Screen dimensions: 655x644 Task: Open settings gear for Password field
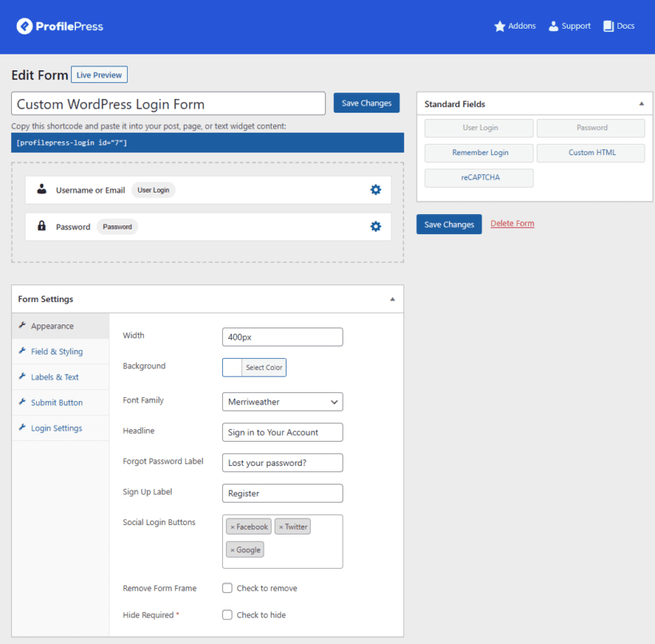[375, 226]
